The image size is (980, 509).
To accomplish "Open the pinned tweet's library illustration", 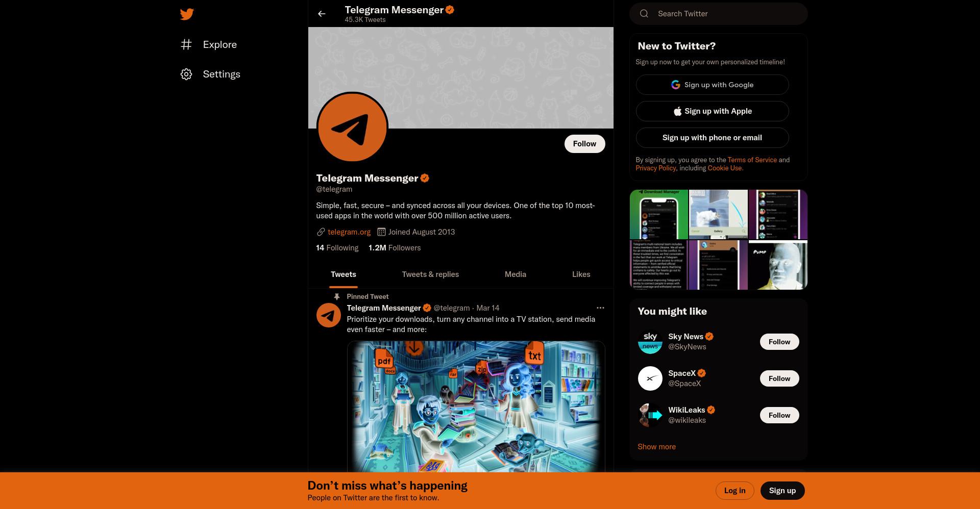I will click(476, 406).
